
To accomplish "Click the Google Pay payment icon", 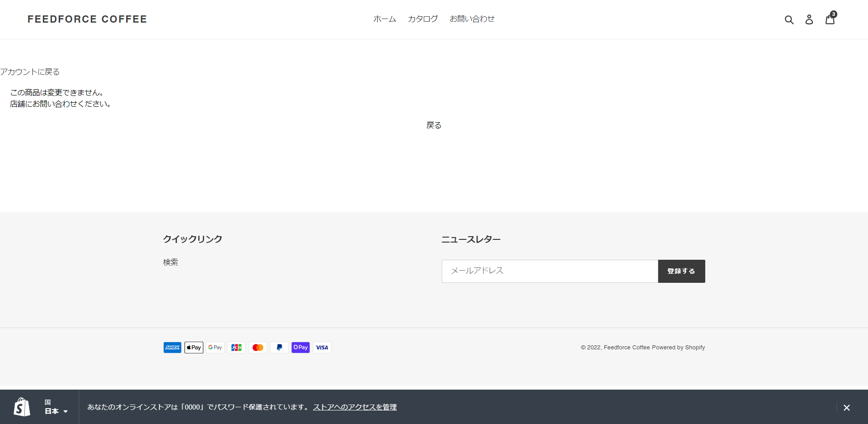I will [x=215, y=348].
